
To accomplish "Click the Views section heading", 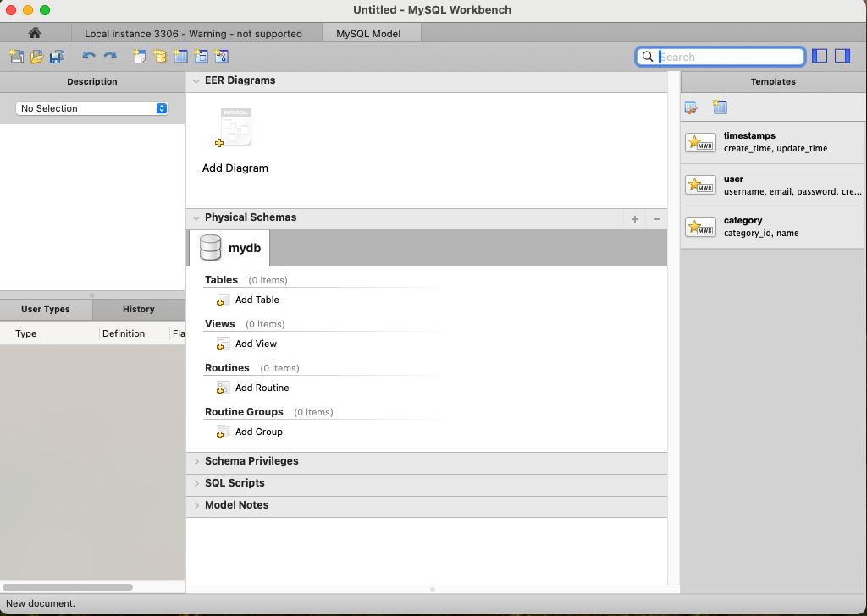I will tap(220, 324).
